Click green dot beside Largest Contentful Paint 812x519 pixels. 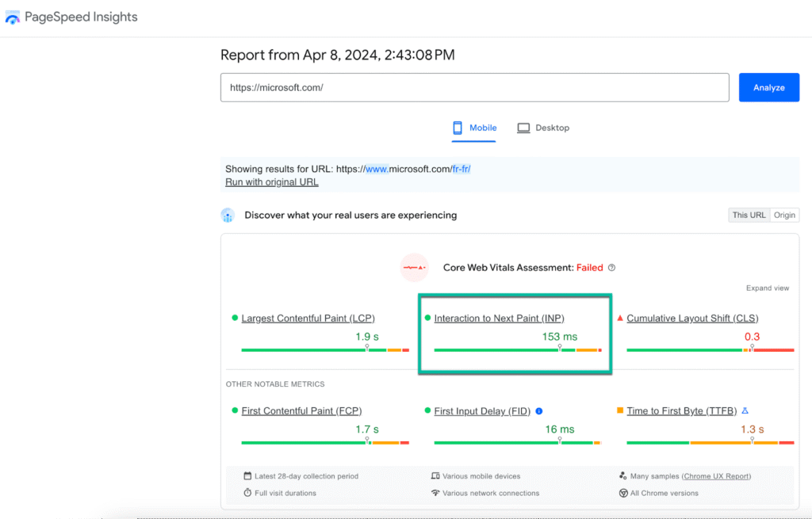tap(235, 318)
